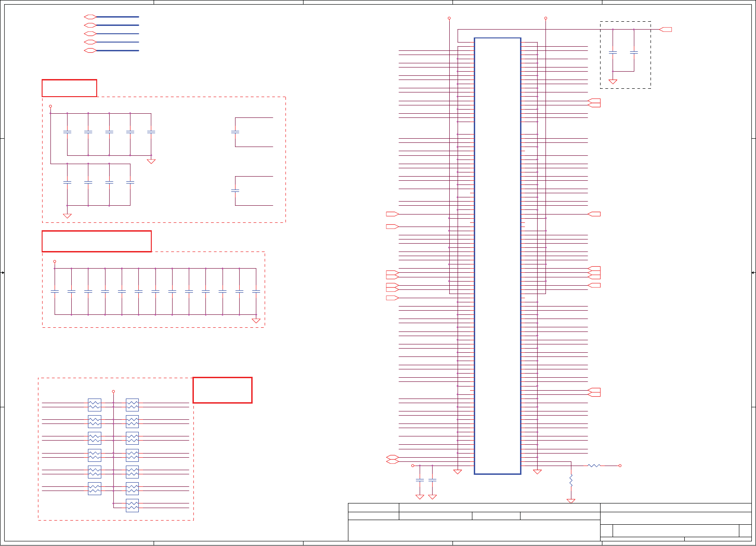Viewport: 756px width, 546px height.
Task: Select the wide red label box above the thirteen-capacitor row
Action: tap(97, 241)
